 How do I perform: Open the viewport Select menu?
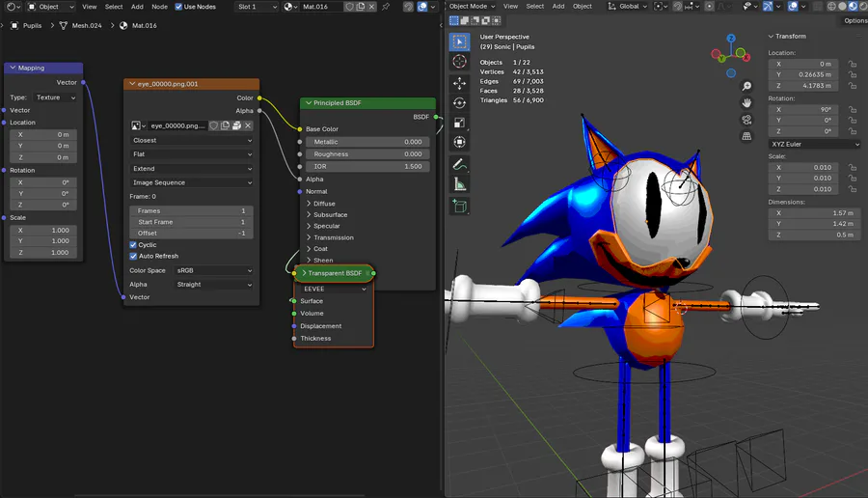[534, 6]
